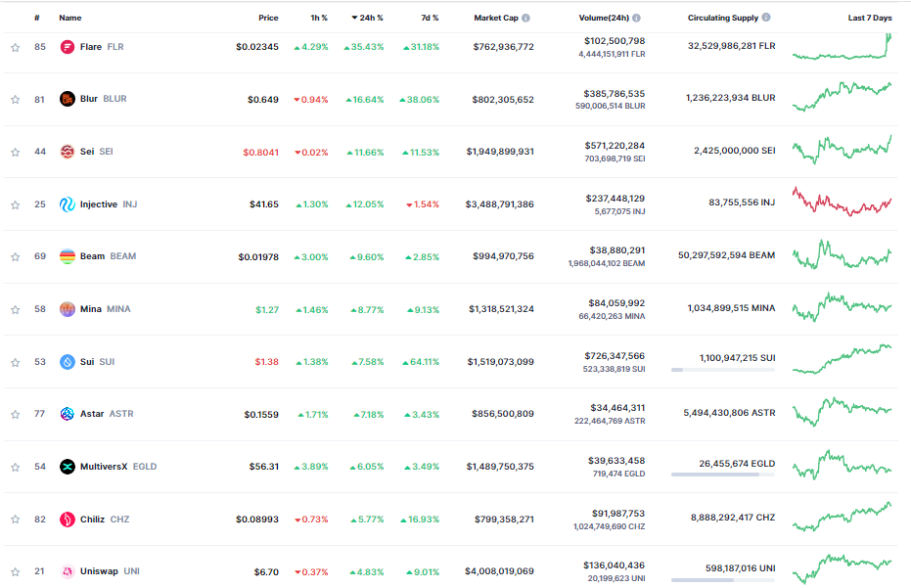Sort by 7d % column header
Viewport: 911px width, 588px height.
[x=430, y=18]
